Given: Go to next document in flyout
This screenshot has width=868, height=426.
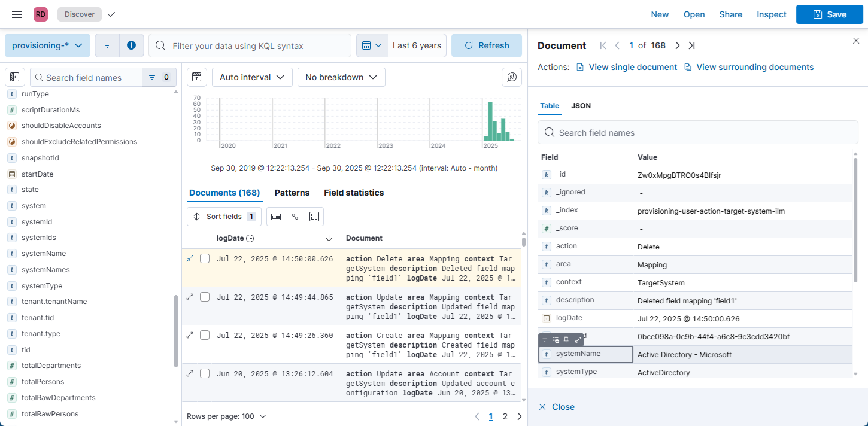Looking at the screenshot, I should click(678, 45).
